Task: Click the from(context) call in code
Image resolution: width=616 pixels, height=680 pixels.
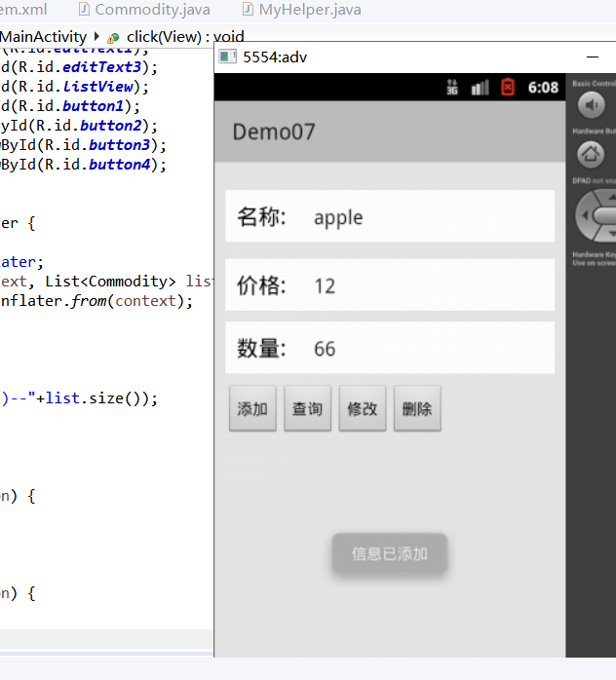Action: click(x=127, y=301)
